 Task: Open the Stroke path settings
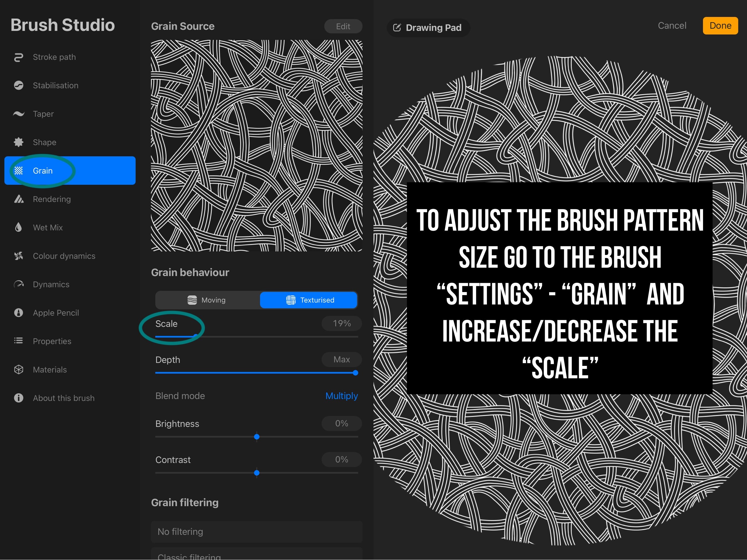click(70, 57)
